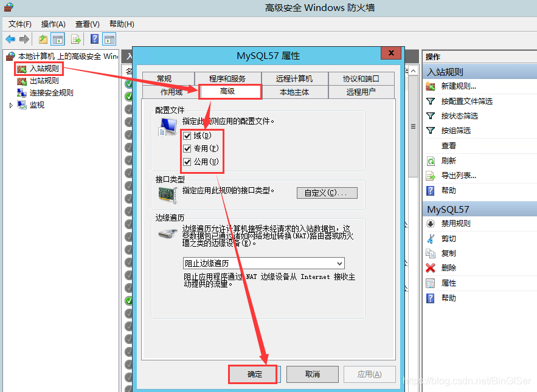Click the properties (属性) icon
This screenshot has height=392, width=537.
click(431, 283)
